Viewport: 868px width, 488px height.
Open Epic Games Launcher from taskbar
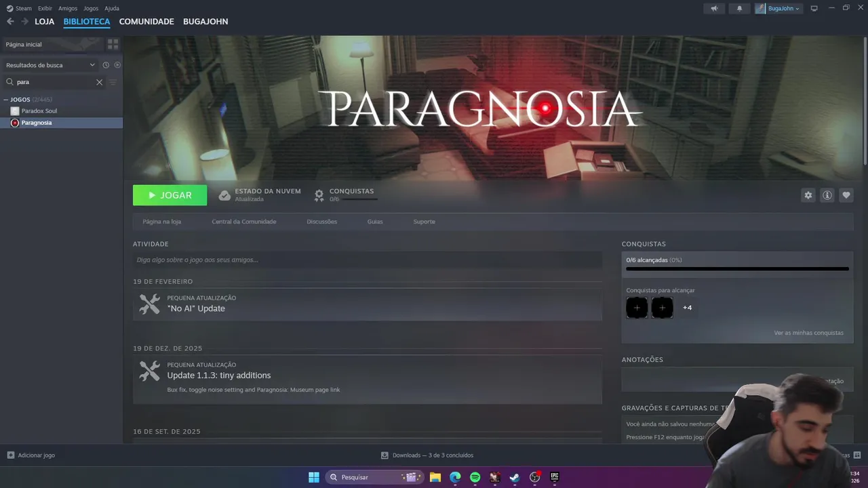pos(554,477)
